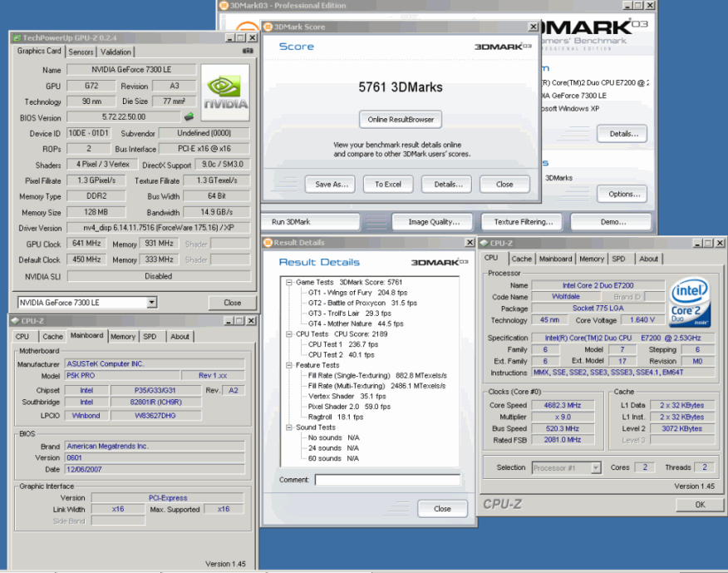The image size is (728, 573).
Task: Click the Intel Core 2 Duo logo
Action: pos(690,302)
